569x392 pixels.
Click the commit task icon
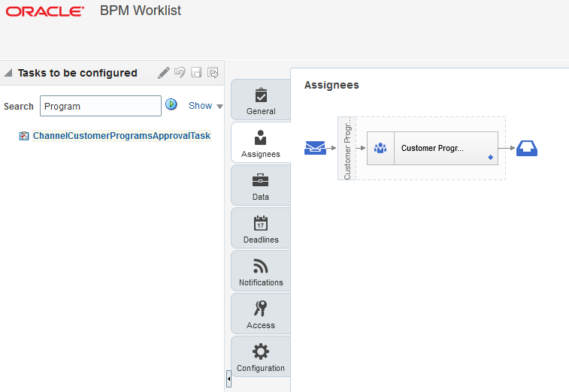click(213, 73)
